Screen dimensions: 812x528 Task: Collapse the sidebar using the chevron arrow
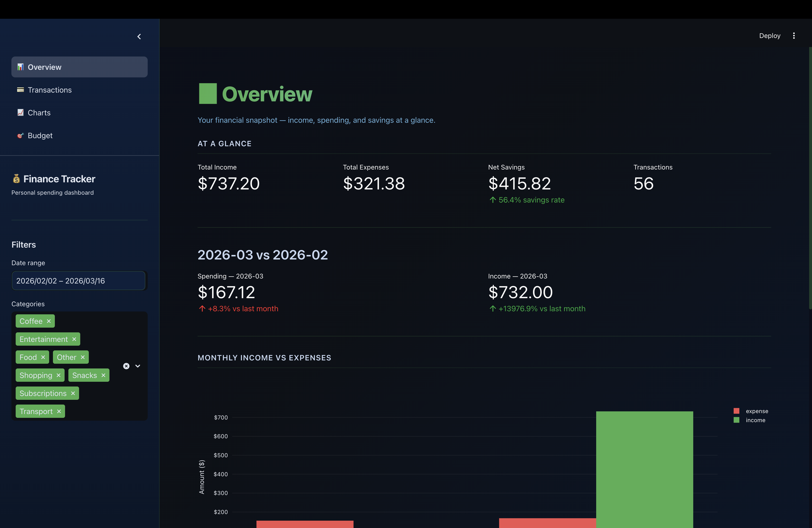tap(139, 37)
